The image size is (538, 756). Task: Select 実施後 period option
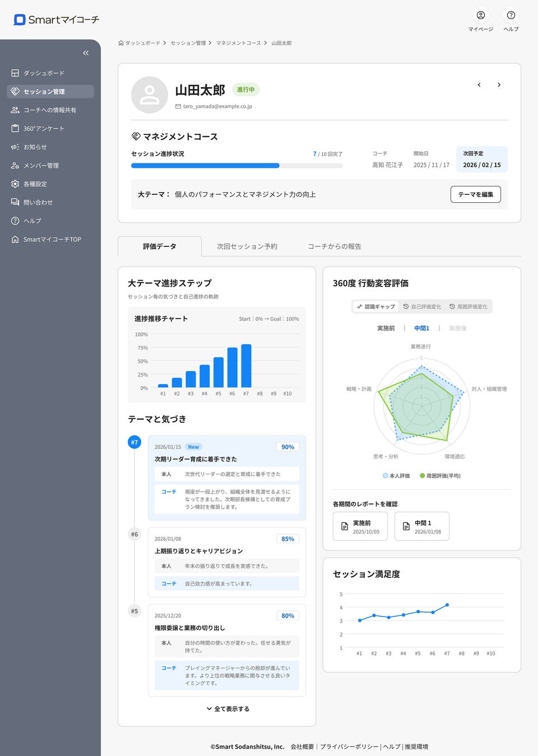point(458,328)
